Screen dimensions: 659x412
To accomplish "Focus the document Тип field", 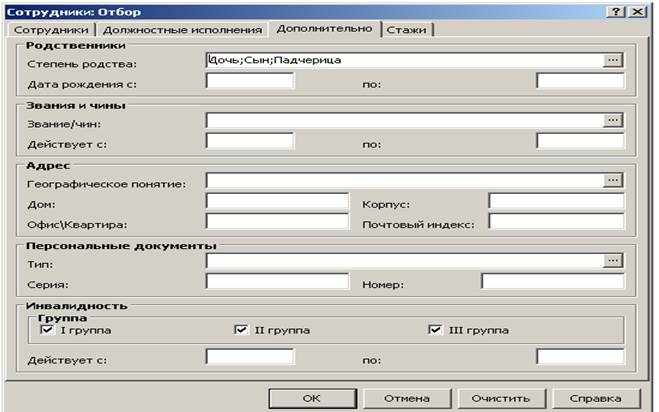I will [x=404, y=261].
